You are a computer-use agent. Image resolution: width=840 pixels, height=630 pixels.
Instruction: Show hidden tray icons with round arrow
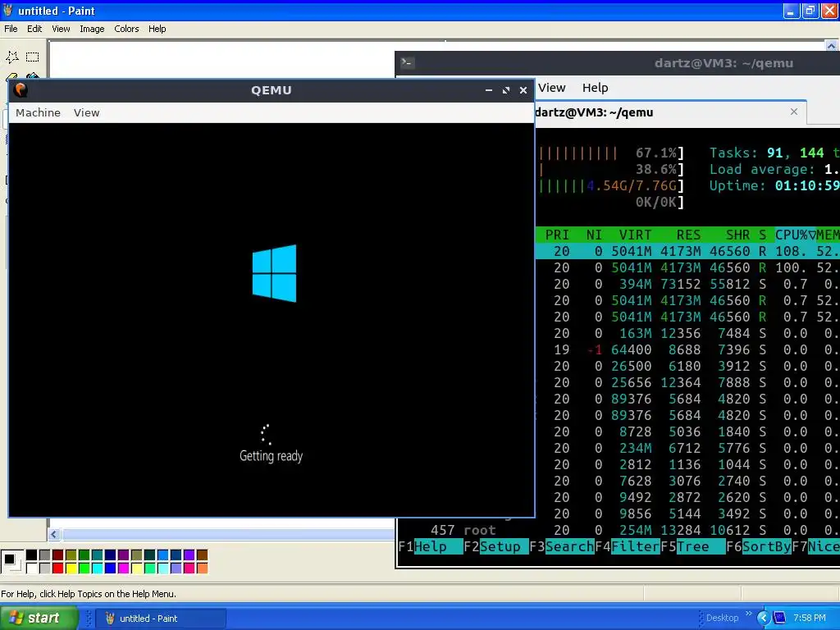coord(763,618)
